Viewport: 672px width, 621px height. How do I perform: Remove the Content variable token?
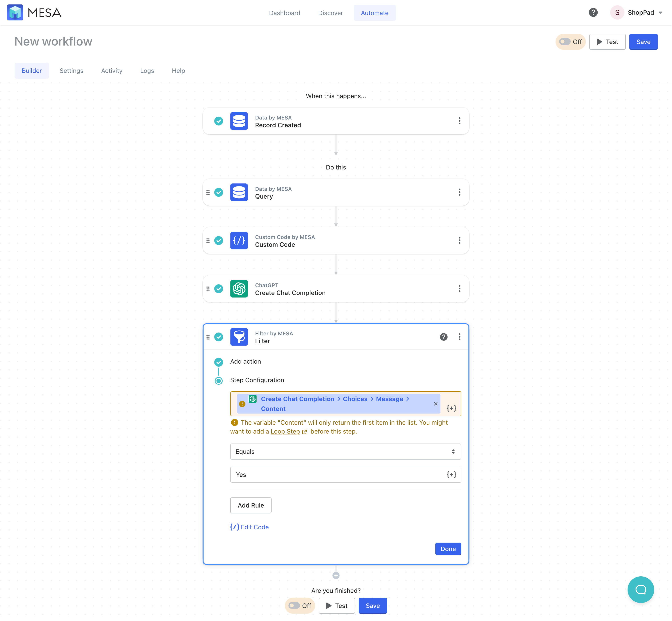click(436, 404)
